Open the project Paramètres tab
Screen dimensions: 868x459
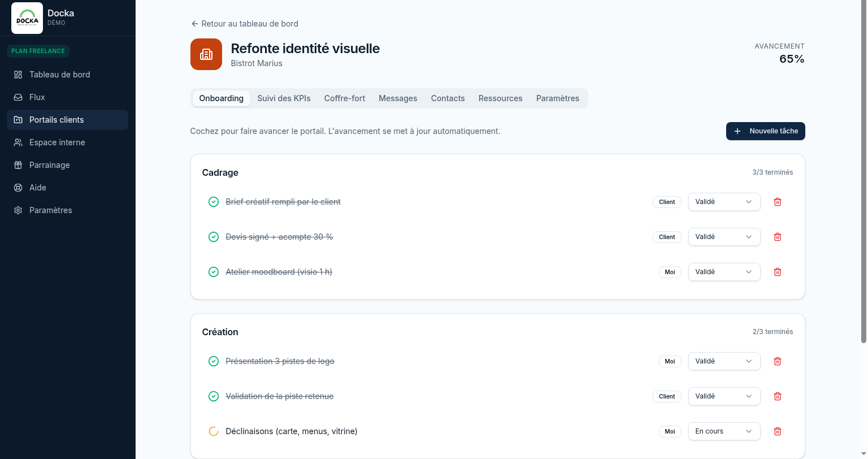coord(558,98)
